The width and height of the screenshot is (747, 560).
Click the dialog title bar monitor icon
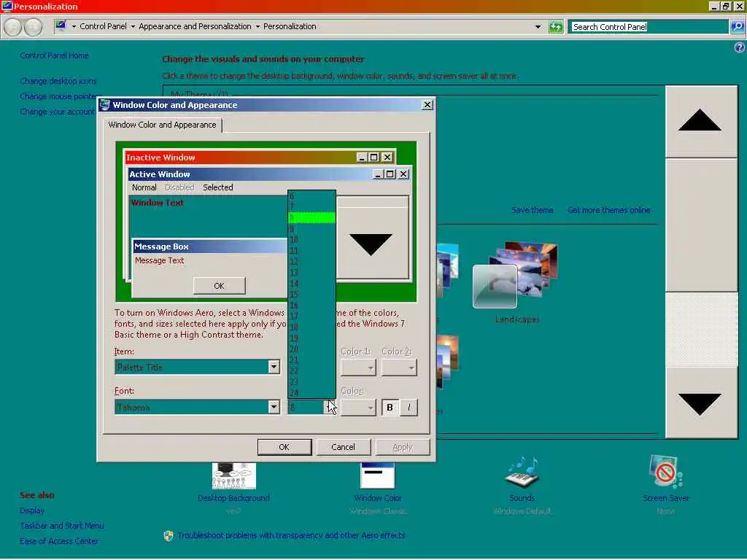[105, 105]
